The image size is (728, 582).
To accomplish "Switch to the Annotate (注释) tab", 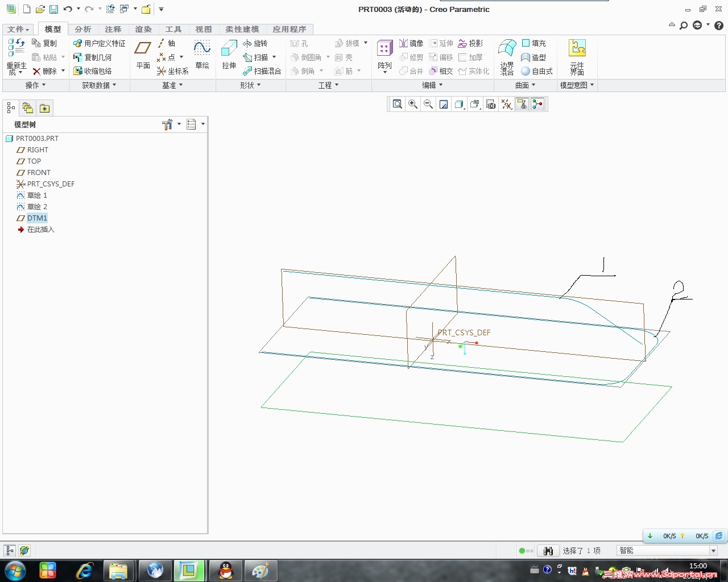I will 113,29.
